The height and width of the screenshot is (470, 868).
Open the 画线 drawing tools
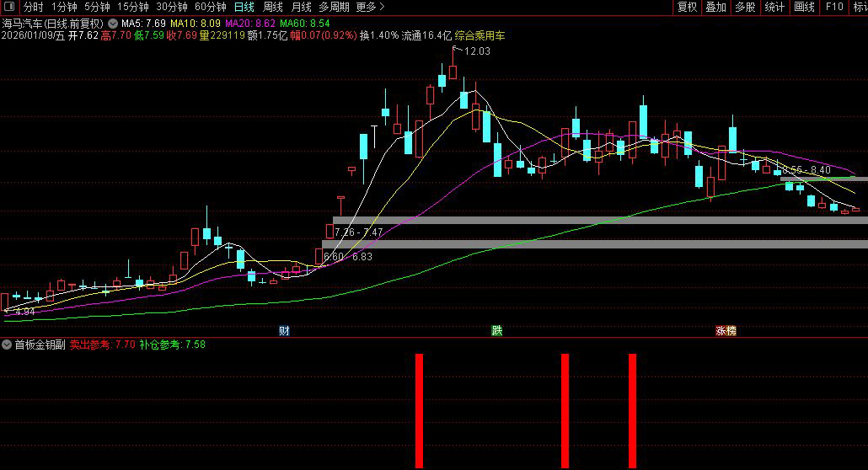point(804,8)
